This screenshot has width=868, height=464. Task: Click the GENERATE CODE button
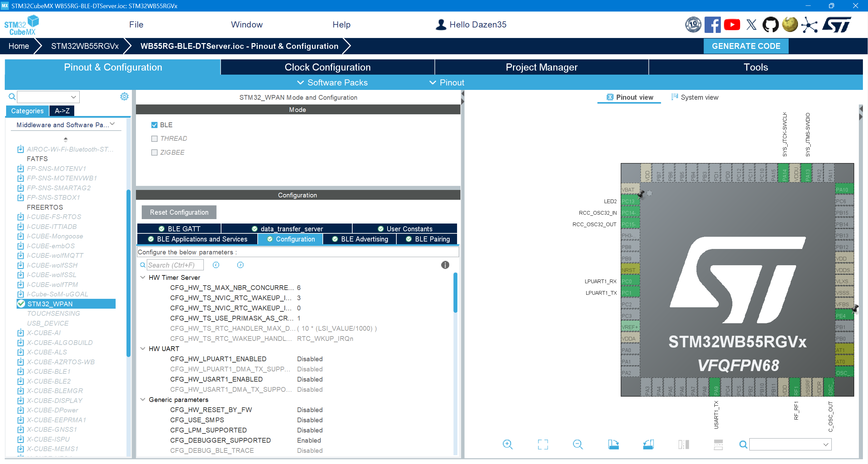[x=746, y=46]
